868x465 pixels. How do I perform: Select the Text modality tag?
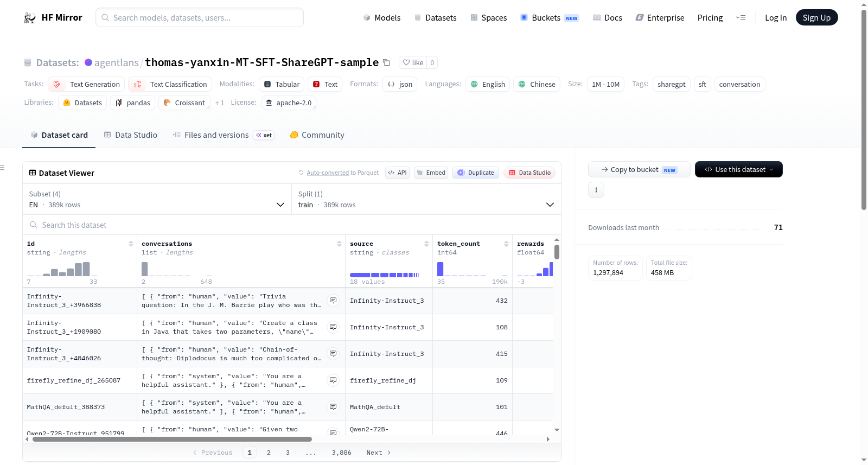(325, 84)
